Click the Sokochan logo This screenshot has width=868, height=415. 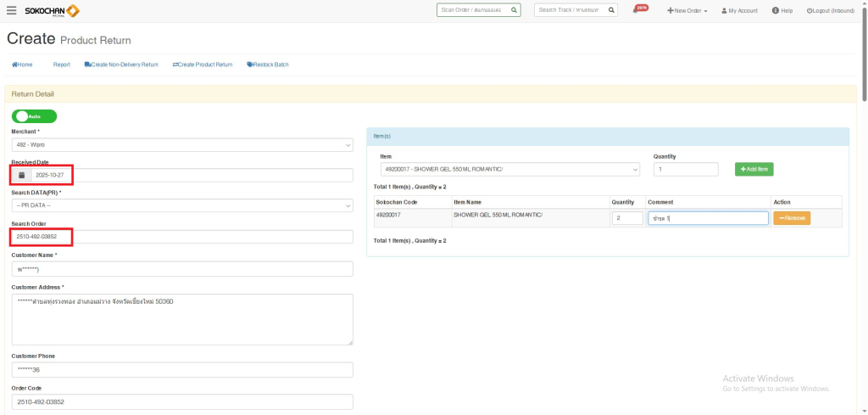(x=53, y=10)
